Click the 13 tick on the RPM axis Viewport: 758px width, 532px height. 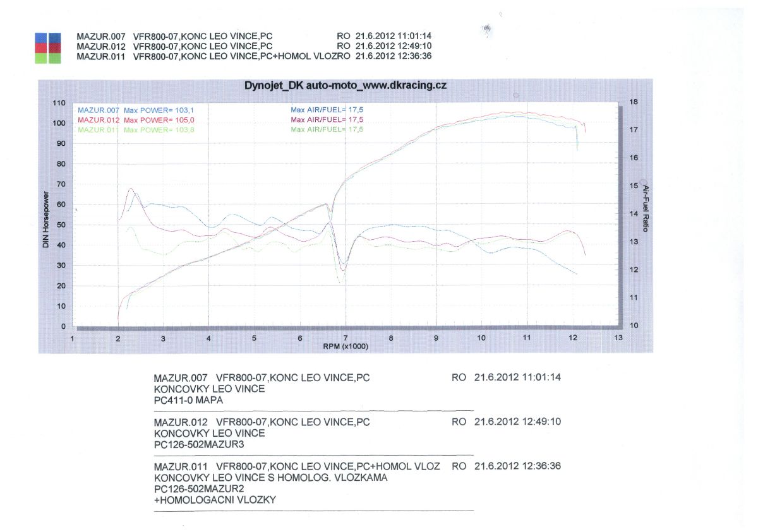pyautogui.click(x=618, y=338)
